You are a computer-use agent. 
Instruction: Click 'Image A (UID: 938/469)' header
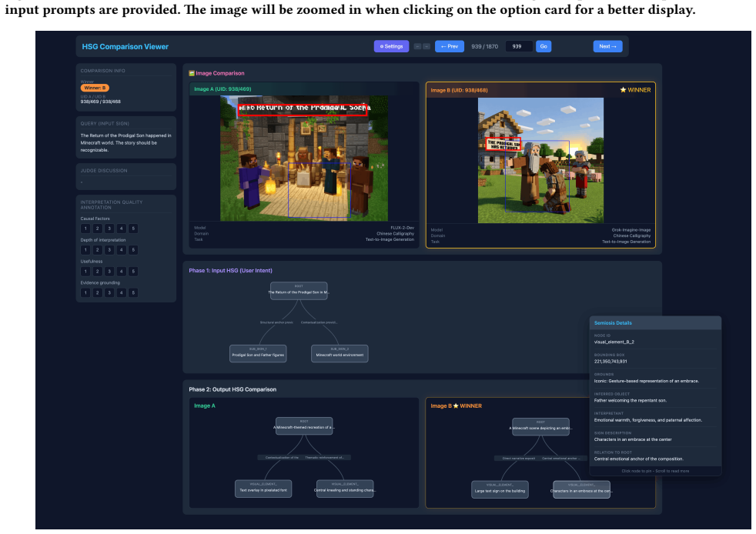tap(222, 89)
